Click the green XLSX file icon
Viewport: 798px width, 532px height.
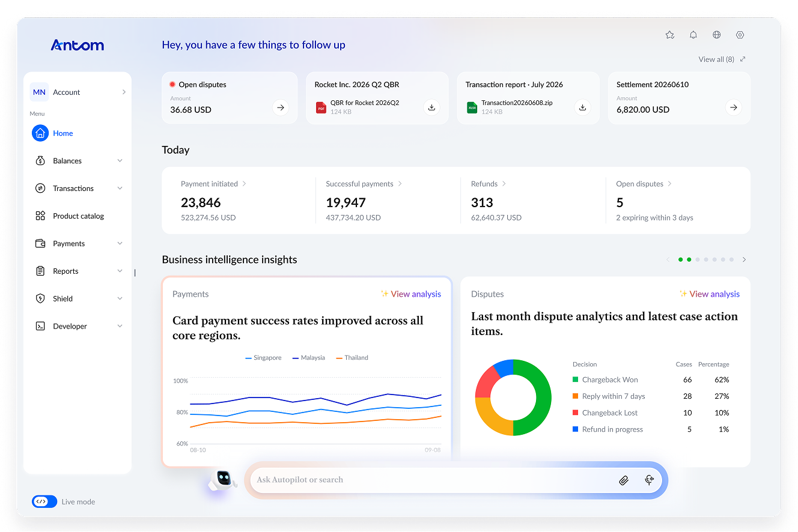point(472,107)
